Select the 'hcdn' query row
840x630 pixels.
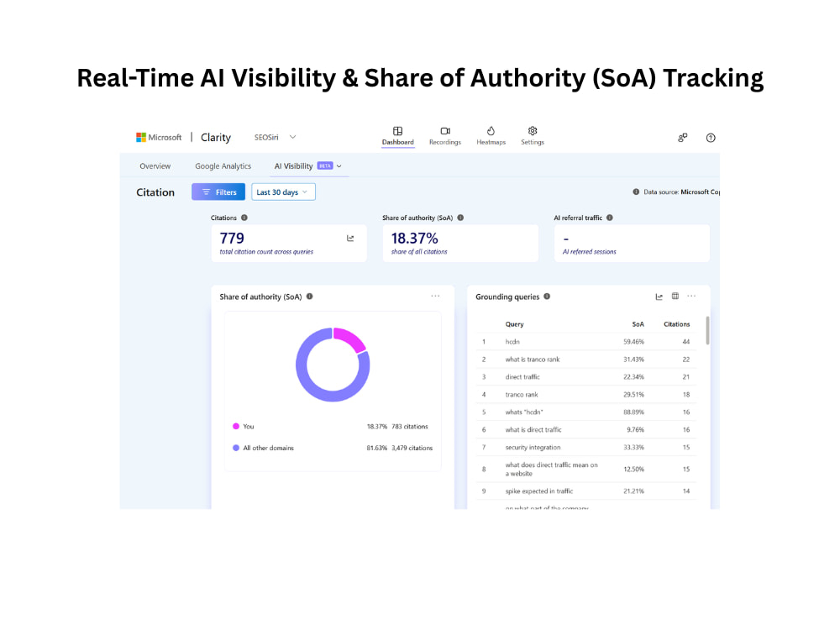pyautogui.click(x=585, y=342)
